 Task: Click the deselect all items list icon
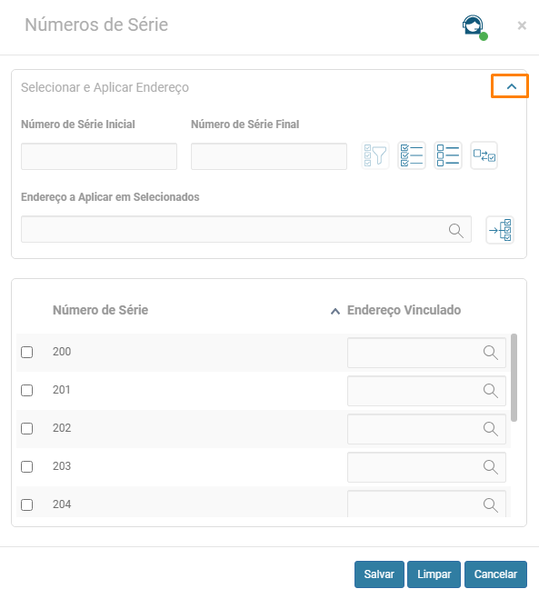448,155
